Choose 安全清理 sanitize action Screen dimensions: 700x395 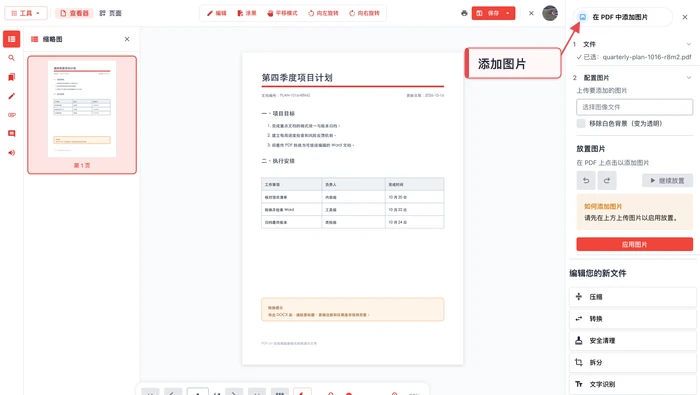(633, 341)
